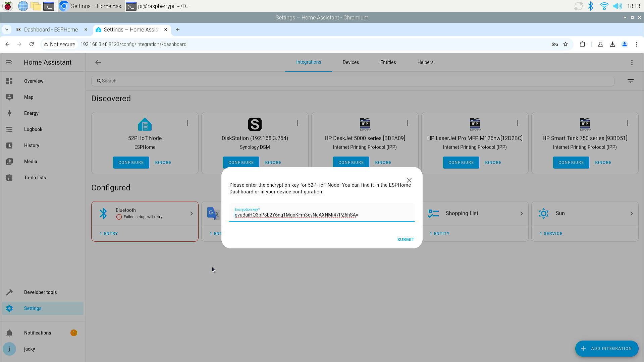This screenshot has height=362, width=644.
Task: Open History in the sidebar
Action: (43, 145)
